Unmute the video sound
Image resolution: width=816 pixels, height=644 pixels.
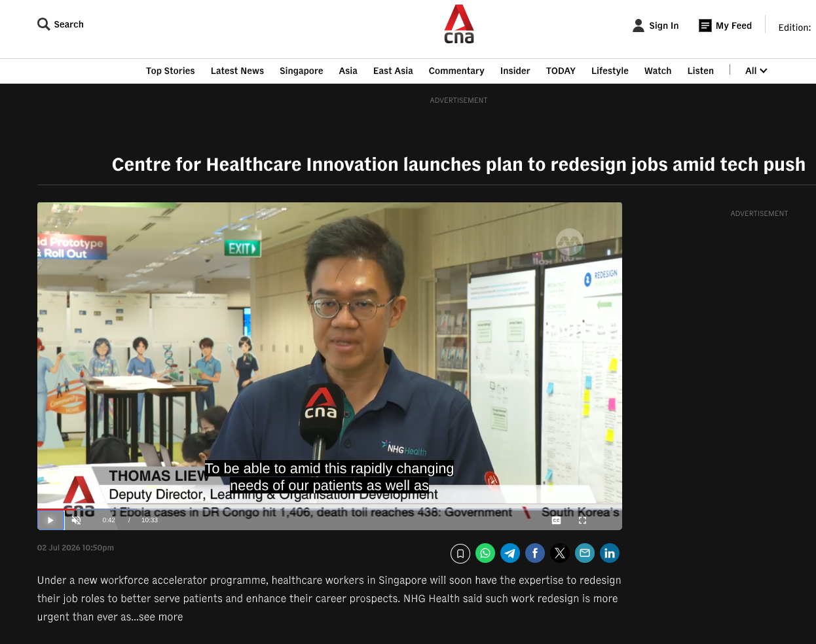click(77, 520)
